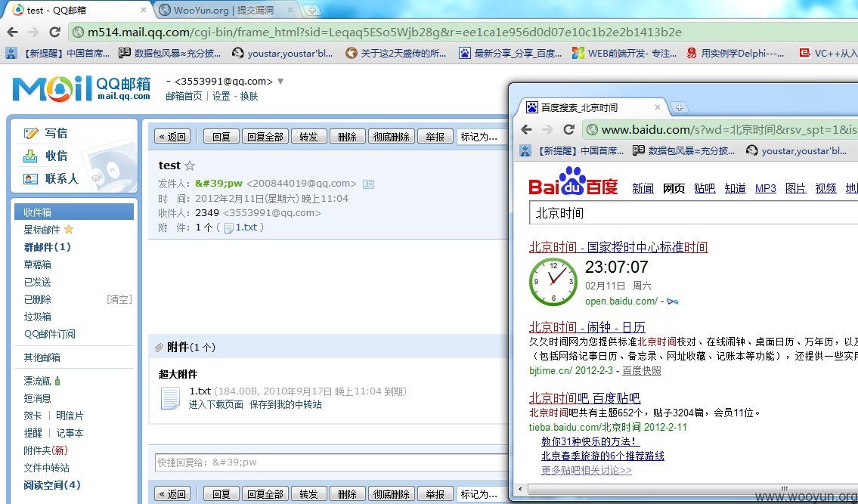Click the QQ Mail logo
Image resolution: width=858 pixels, height=504 pixels.
pyautogui.click(x=82, y=88)
